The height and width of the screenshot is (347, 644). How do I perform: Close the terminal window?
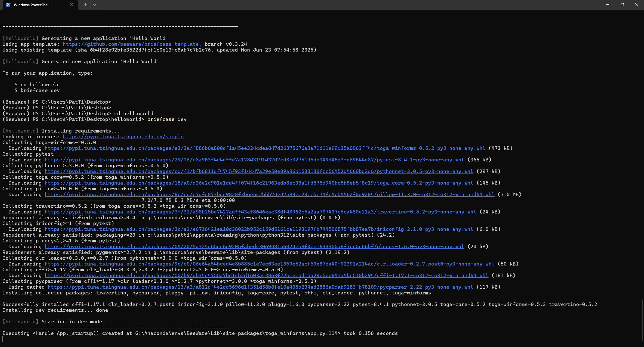tap(637, 5)
